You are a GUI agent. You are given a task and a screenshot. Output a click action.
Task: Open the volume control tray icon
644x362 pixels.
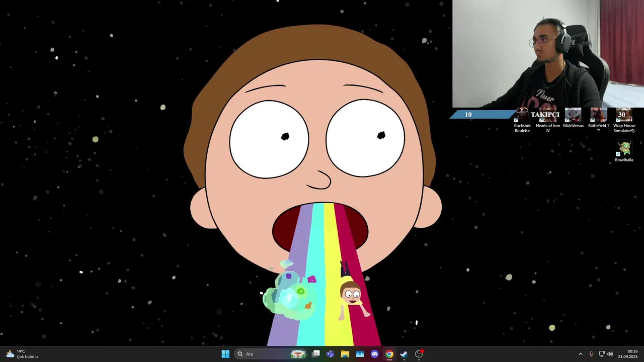coord(610,354)
